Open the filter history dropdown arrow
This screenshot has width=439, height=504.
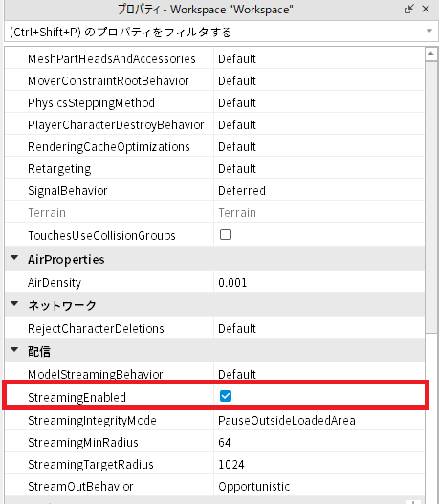(x=429, y=31)
